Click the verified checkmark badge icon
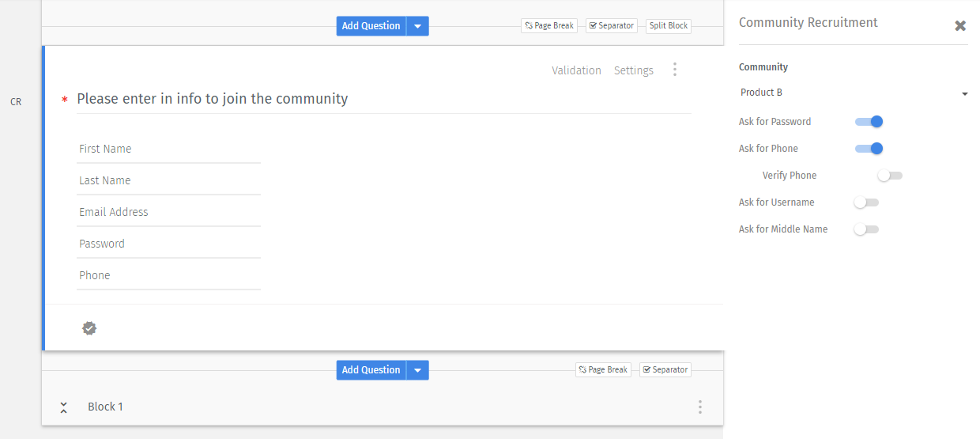Viewport: 980px width, 439px height. [x=89, y=328]
